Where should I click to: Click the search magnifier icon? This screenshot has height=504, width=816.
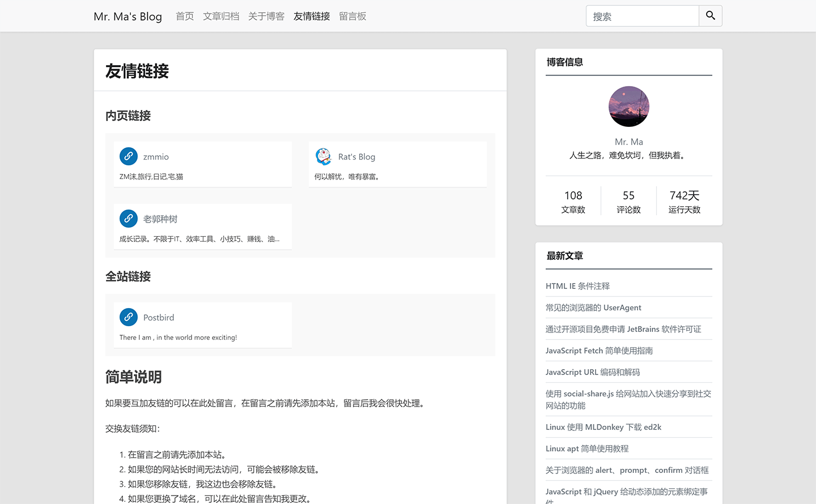pyautogui.click(x=710, y=16)
